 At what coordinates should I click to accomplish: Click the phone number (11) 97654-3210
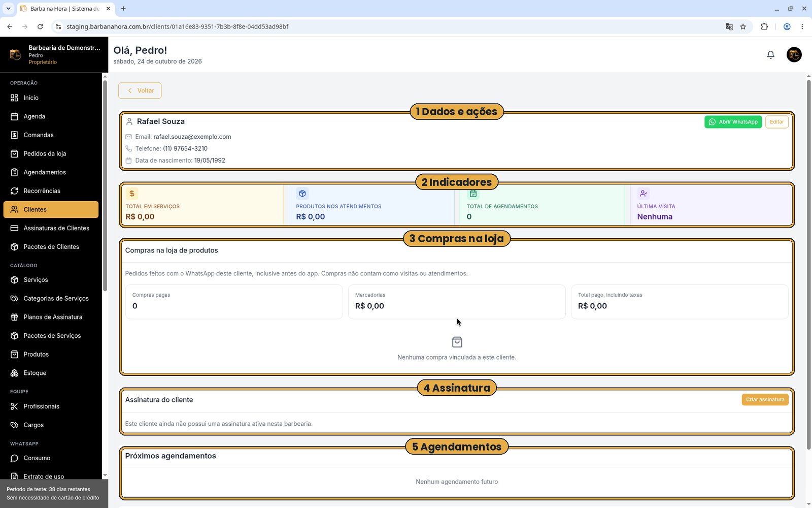tap(185, 148)
